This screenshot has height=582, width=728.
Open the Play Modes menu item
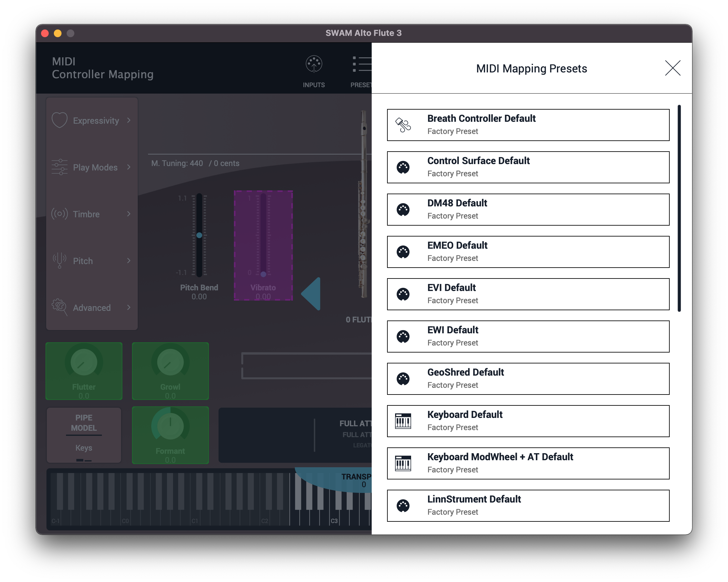92,167
